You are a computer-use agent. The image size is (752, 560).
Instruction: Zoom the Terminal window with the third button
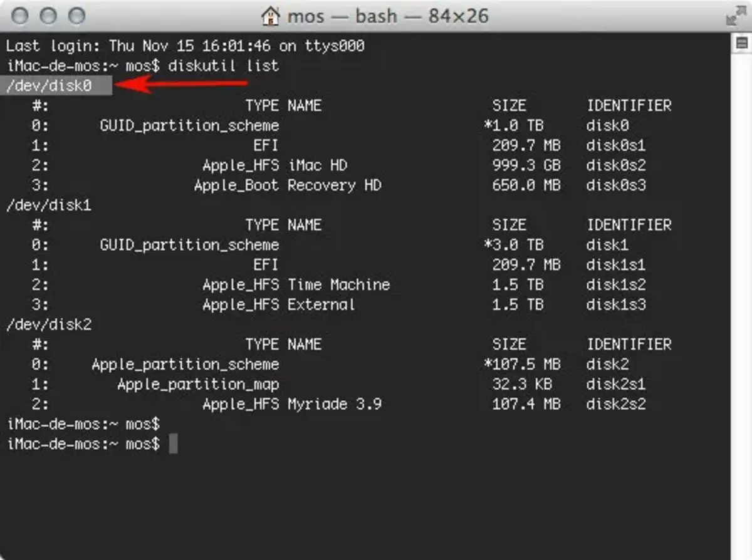(x=76, y=16)
